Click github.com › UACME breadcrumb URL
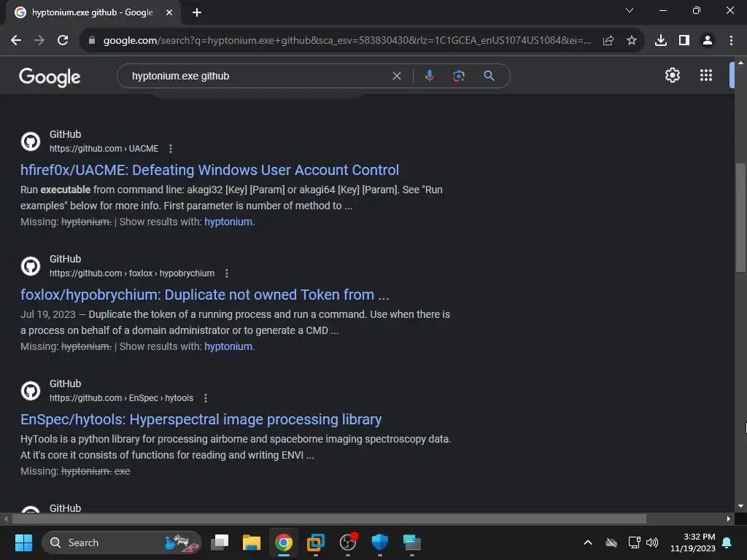 (x=104, y=149)
